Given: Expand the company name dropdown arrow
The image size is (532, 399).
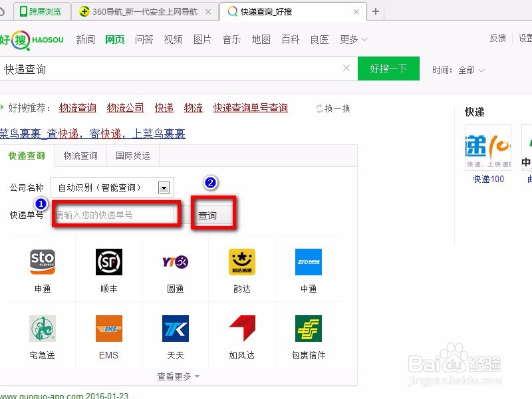Looking at the screenshot, I should pos(164,188).
